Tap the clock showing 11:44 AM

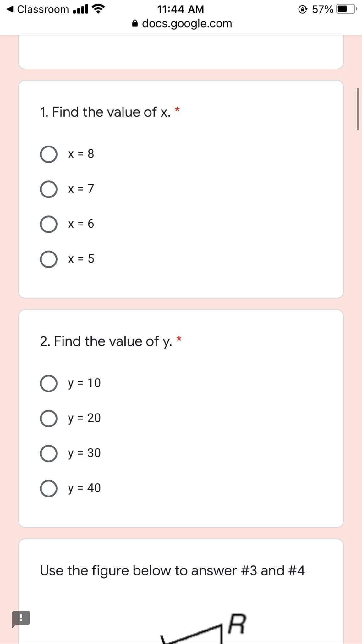(181, 9)
